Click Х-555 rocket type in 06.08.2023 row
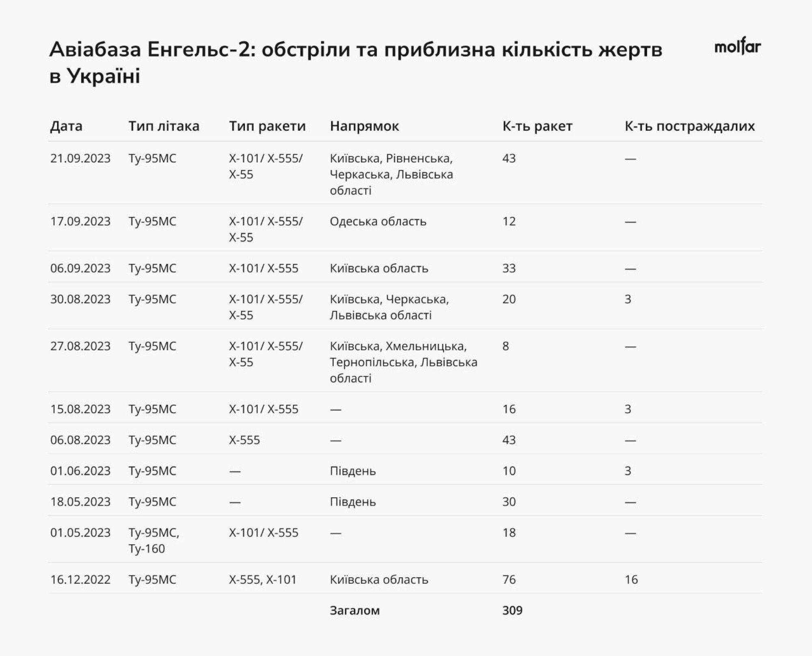812x656 pixels. pos(244,440)
